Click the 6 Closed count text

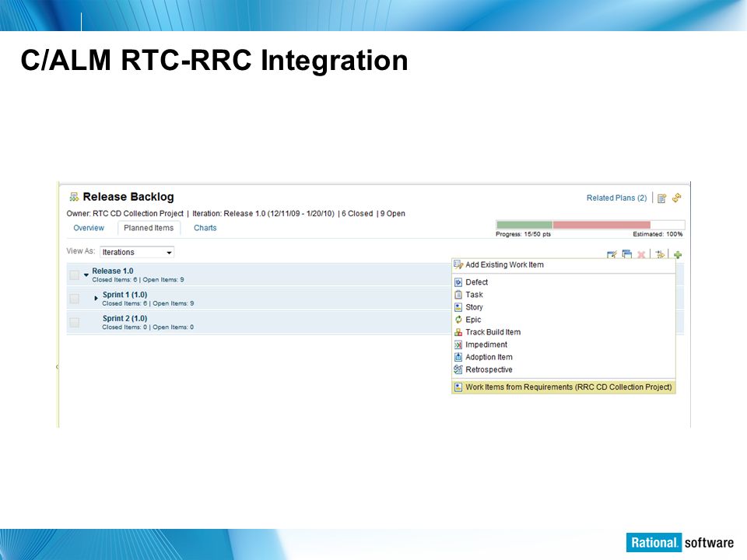pyautogui.click(x=357, y=214)
